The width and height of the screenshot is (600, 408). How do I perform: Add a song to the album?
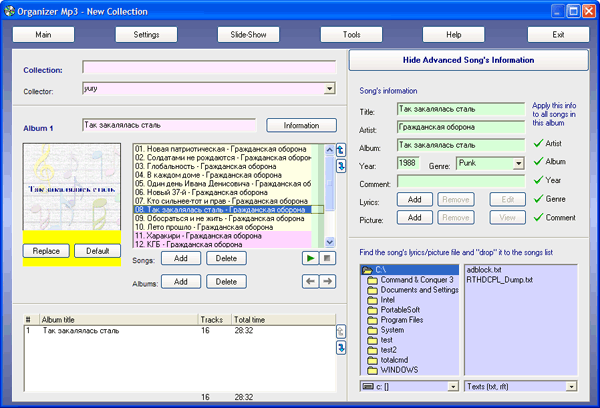tap(181, 258)
